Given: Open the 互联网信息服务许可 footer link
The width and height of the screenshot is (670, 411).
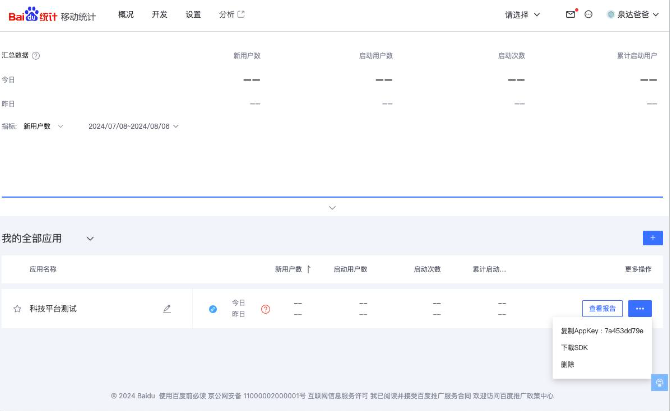Looking at the screenshot, I should click(x=338, y=396).
